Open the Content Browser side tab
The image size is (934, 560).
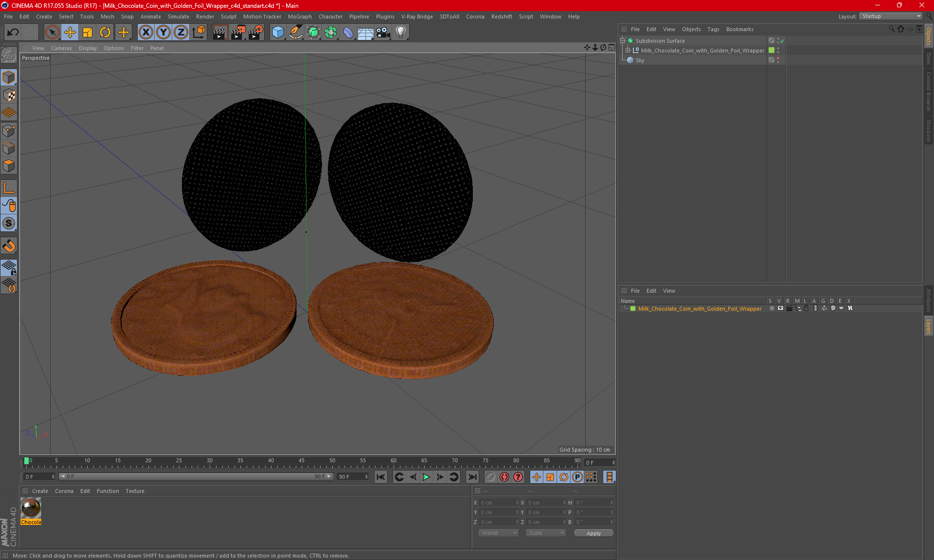[928, 91]
